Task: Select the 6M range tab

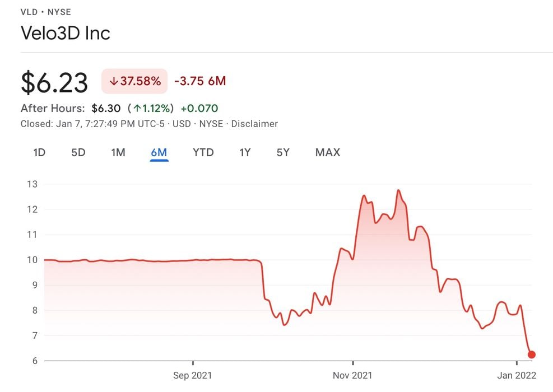Action: 159,152
